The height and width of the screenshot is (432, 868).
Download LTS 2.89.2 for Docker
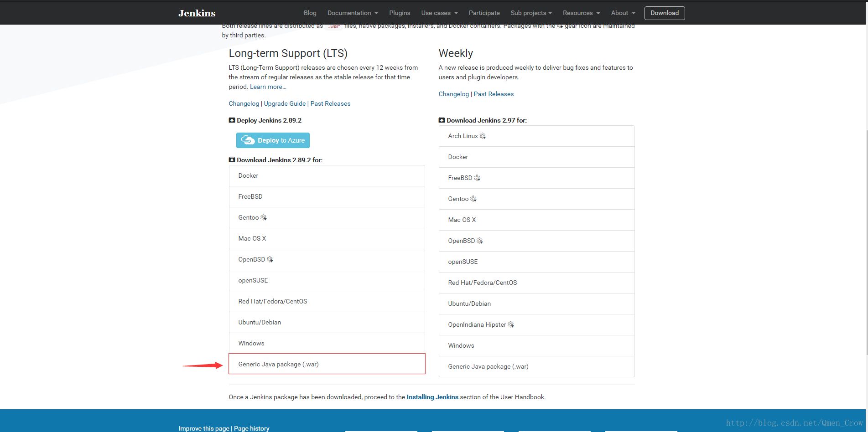point(327,175)
